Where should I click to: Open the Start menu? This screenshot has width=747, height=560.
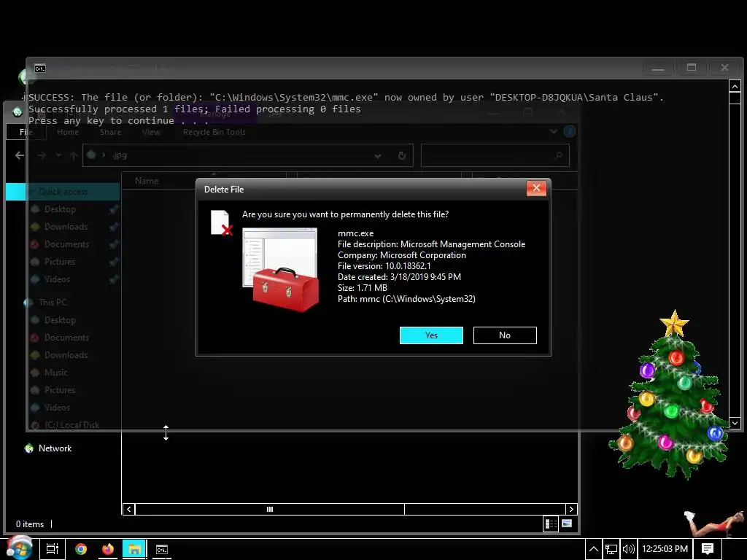pos(19,548)
